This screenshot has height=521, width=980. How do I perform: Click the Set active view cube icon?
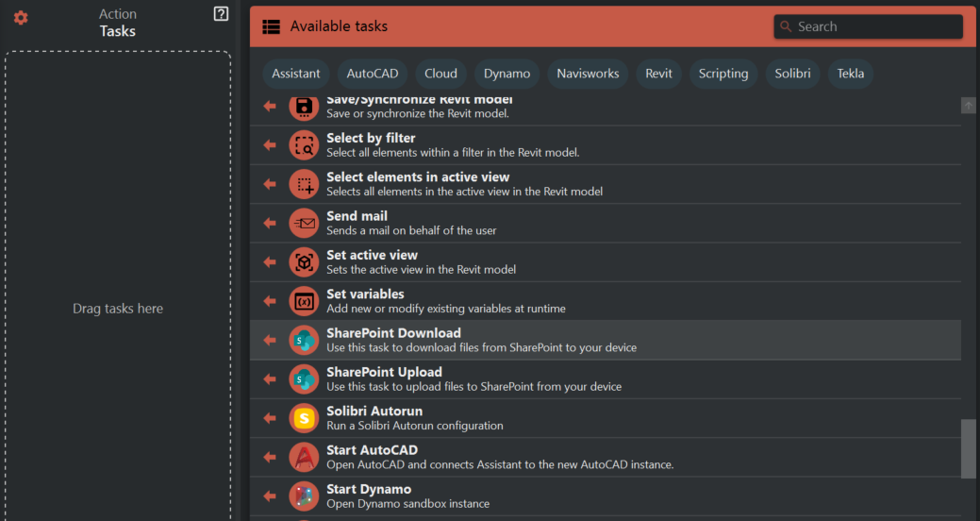click(x=304, y=262)
